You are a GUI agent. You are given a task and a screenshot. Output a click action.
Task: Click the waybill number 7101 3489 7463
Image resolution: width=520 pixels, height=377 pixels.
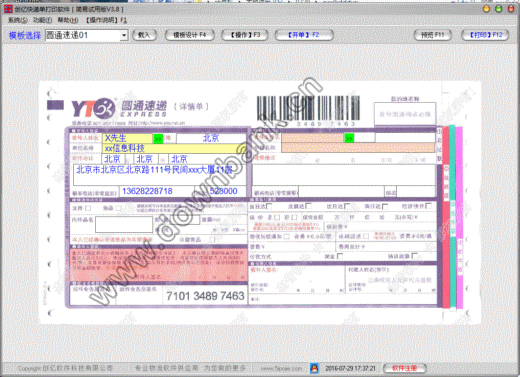click(205, 296)
